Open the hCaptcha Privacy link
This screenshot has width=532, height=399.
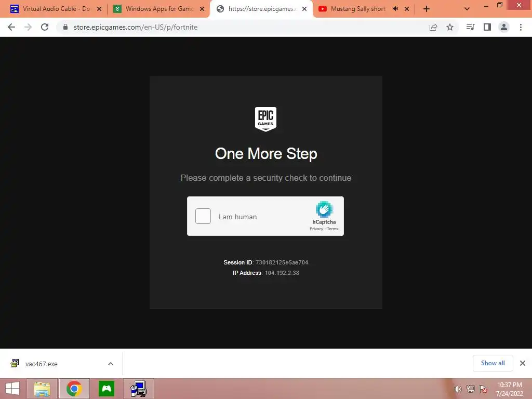pos(316,229)
